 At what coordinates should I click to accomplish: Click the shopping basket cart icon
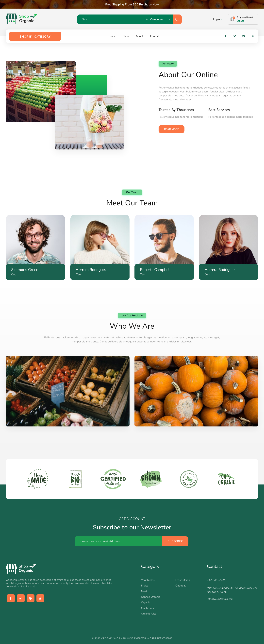coord(232,19)
